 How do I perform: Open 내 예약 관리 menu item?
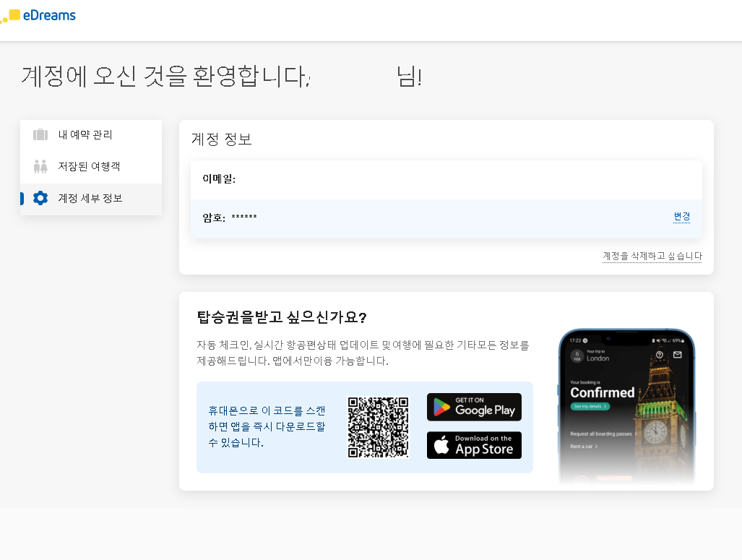click(91, 135)
